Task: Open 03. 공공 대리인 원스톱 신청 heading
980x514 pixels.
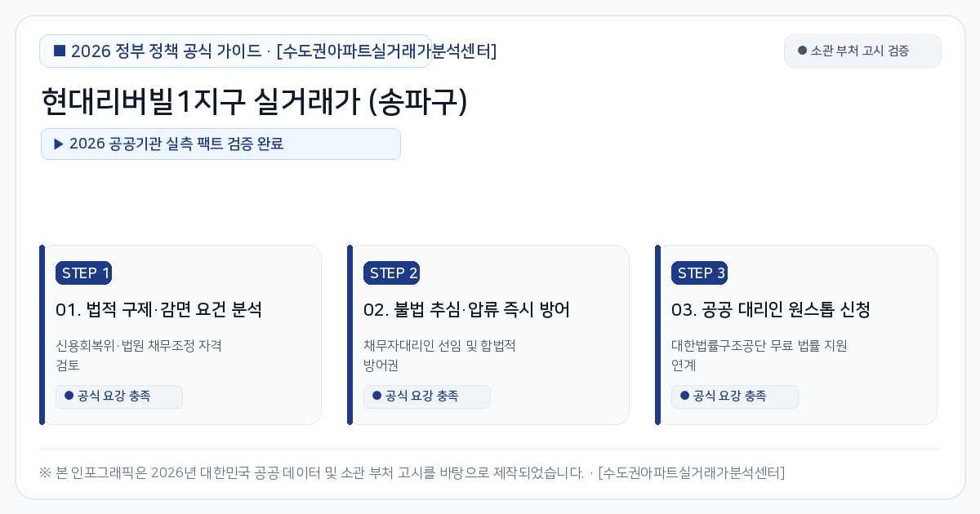Action: tap(770, 310)
